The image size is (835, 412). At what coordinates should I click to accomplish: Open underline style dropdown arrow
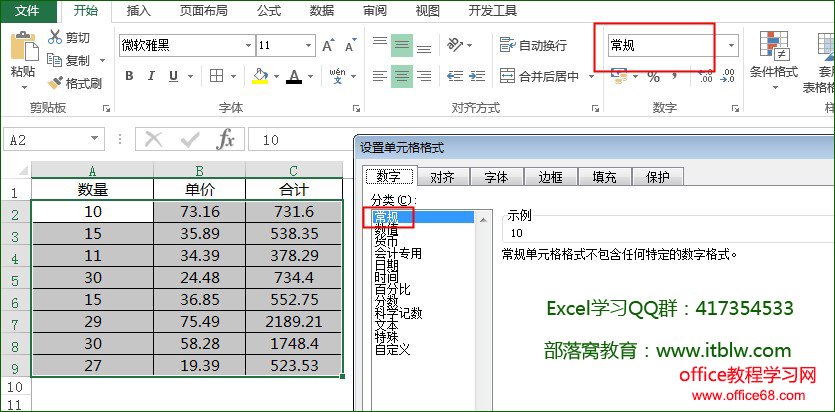pyautogui.click(x=190, y=77)
